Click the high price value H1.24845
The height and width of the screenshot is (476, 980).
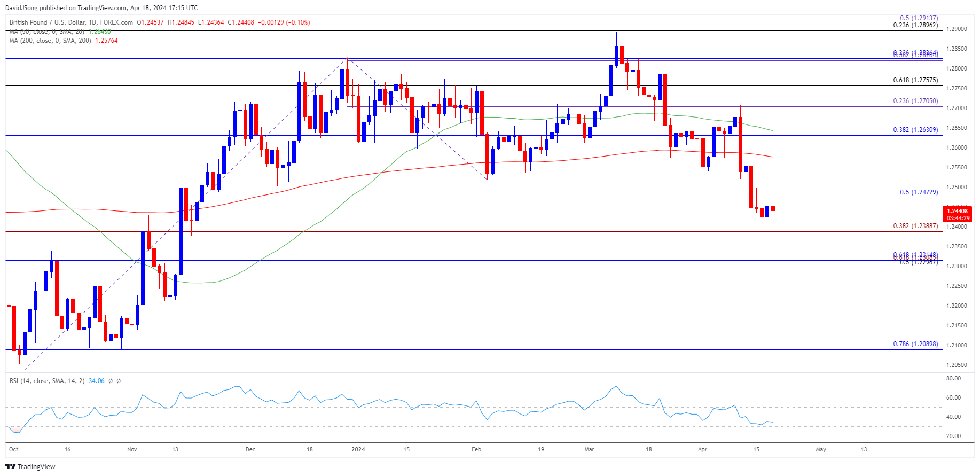click(x=181, y=22)
